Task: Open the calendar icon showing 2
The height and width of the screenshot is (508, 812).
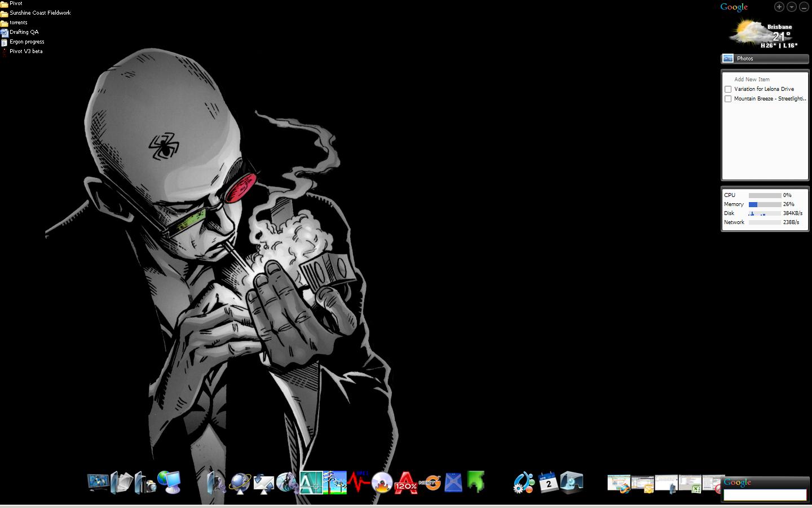Action: click(548, 483)
